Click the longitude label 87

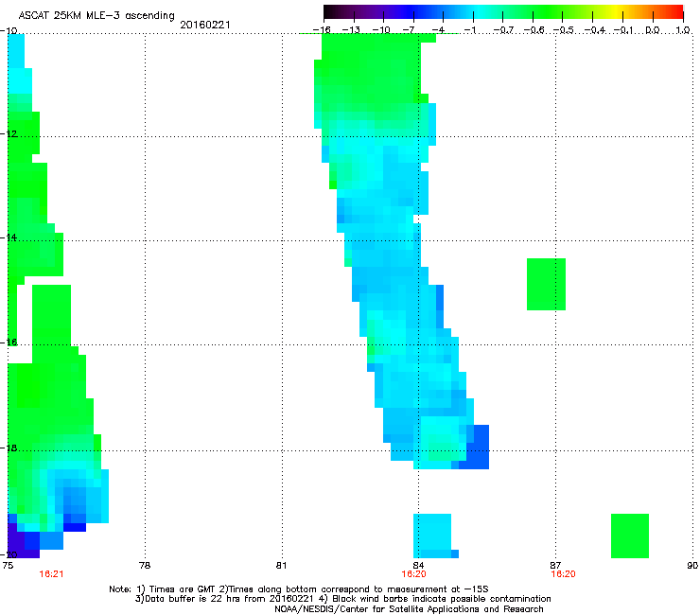(x=555, y=566)
